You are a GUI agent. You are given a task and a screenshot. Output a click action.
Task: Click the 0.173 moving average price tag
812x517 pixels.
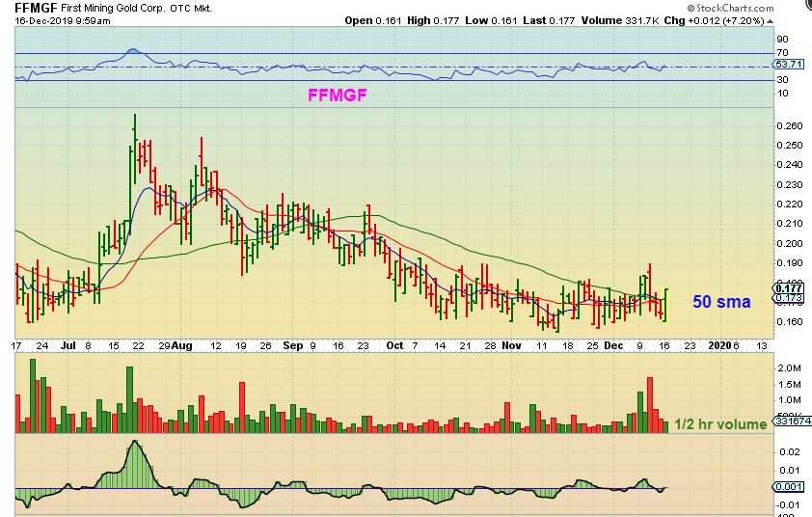789,298
